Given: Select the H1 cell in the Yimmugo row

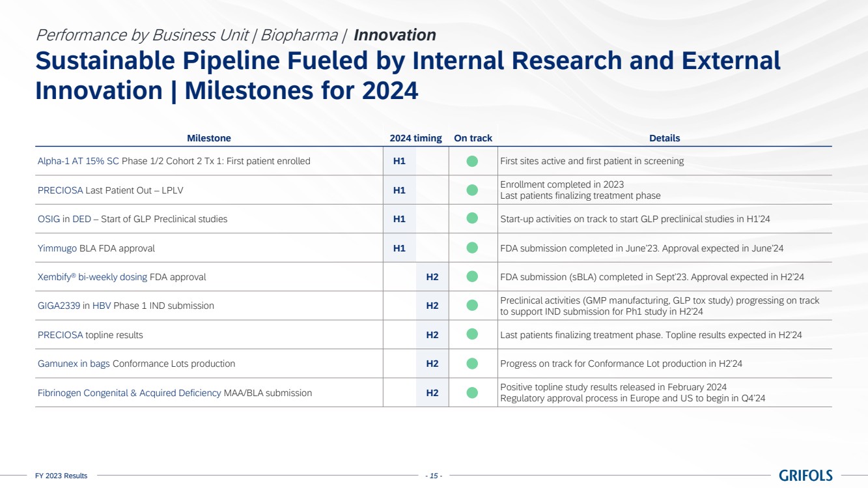Looking at the screenshot, I should pyautogui.click(x=399, y=248).
